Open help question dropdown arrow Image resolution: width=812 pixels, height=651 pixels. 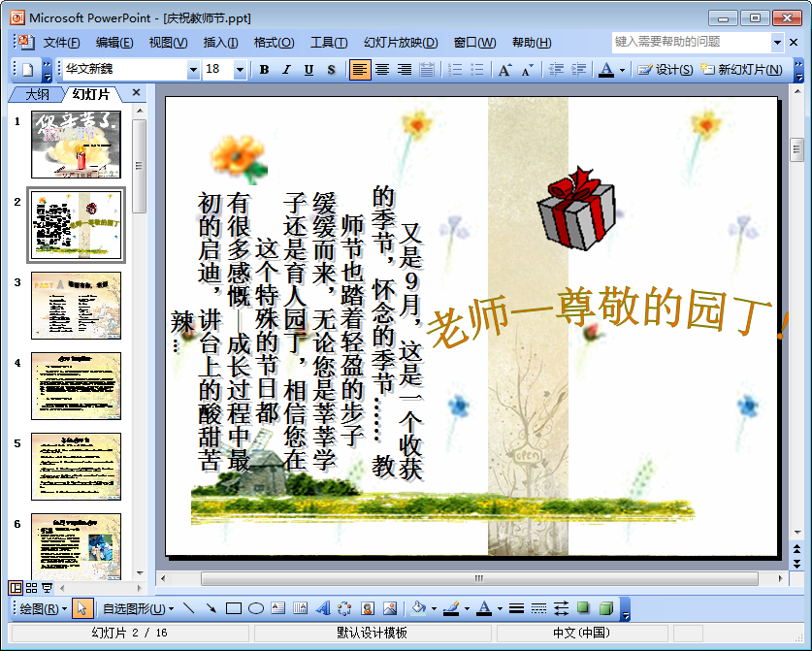[777, 42]
